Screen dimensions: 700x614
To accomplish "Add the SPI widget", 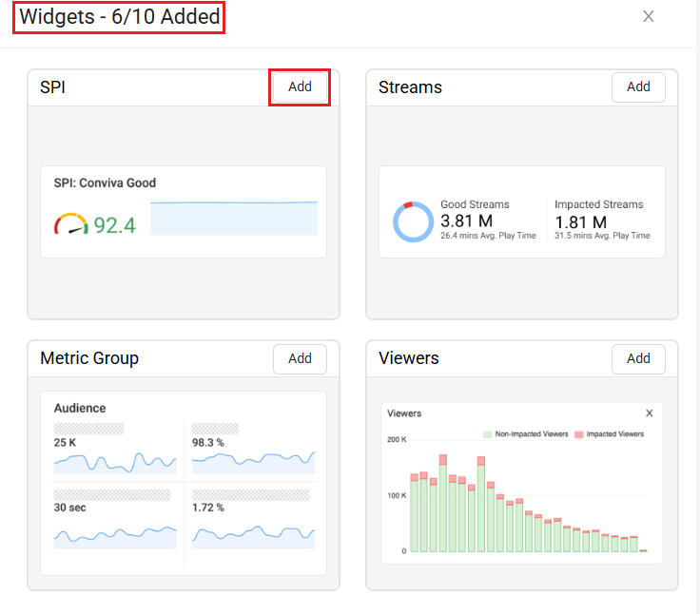I will click(x=300, y=87).
